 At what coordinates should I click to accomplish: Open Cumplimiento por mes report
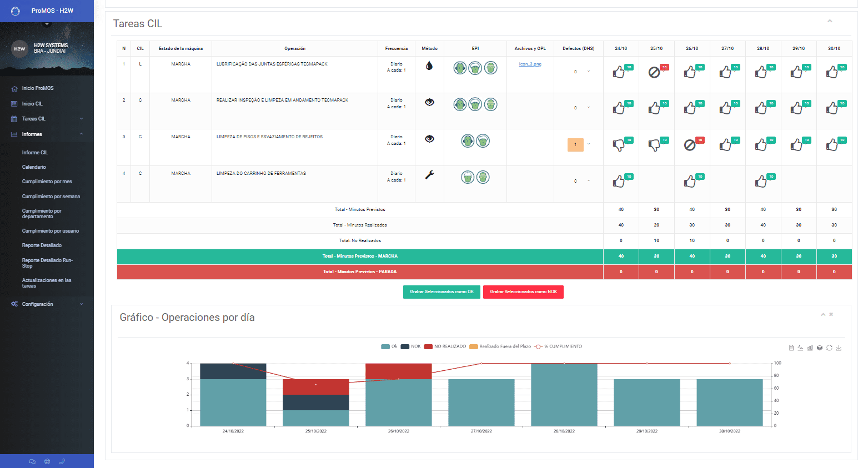47,182
